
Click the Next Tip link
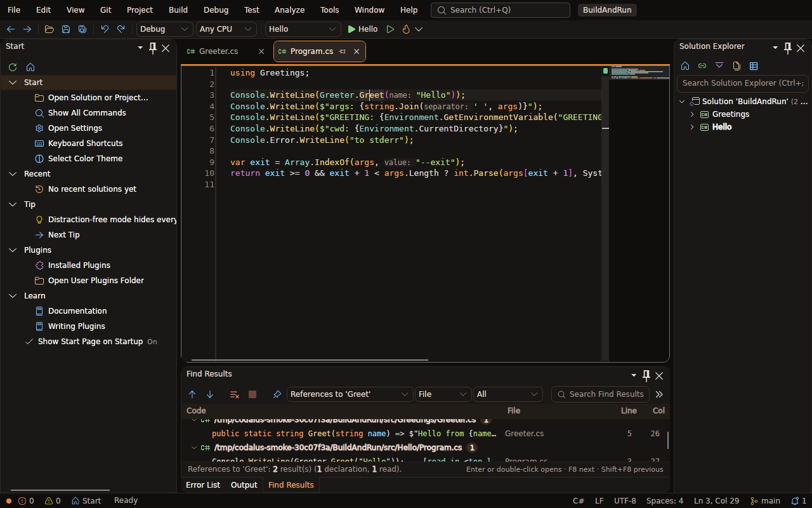[x=64, y=235]
